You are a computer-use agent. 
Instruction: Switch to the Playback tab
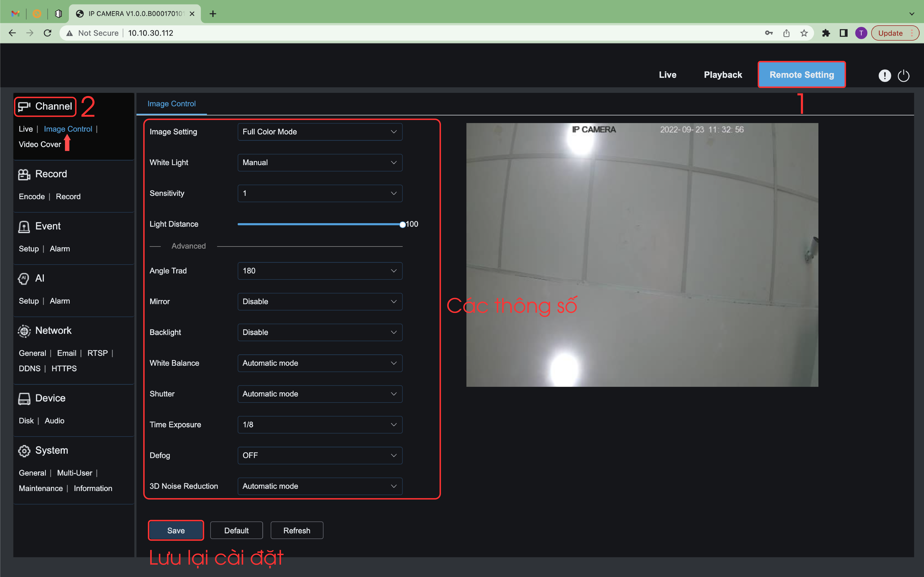point(722,75)
